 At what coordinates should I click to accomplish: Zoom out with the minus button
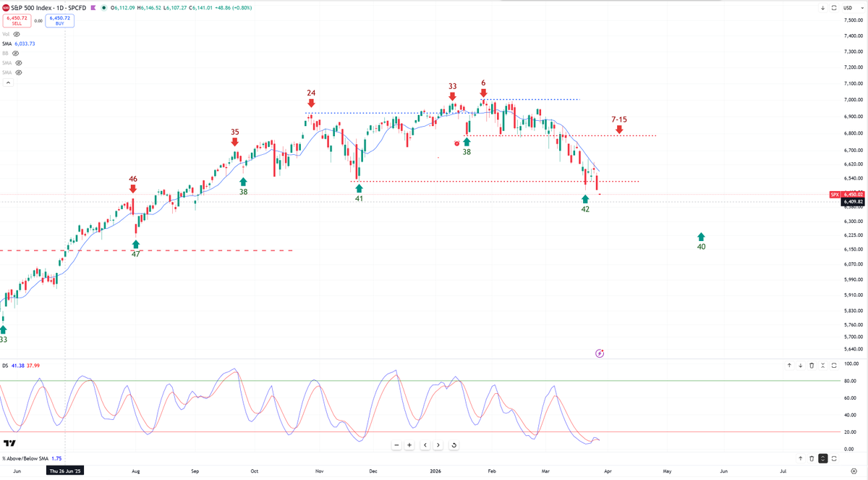point(396,445)
